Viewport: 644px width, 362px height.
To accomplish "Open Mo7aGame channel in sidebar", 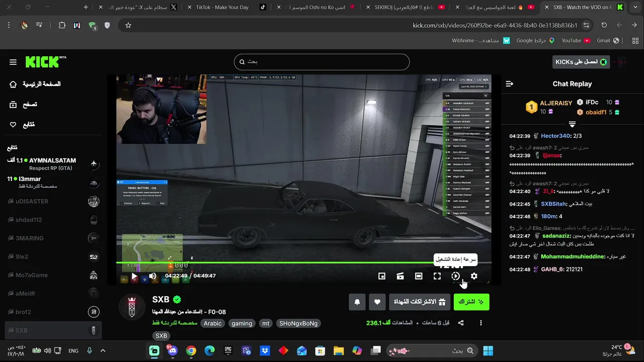I will click(x=53, y=275).
